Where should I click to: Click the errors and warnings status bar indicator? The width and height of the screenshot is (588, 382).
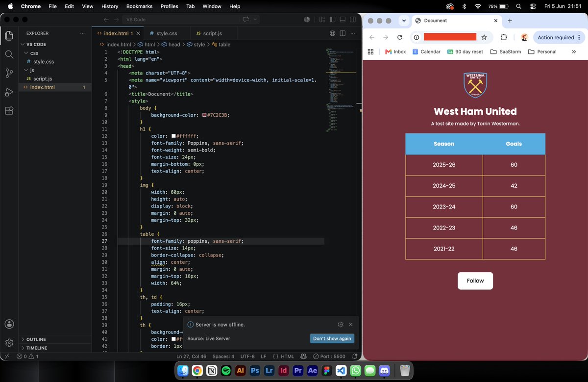[27, 357]
